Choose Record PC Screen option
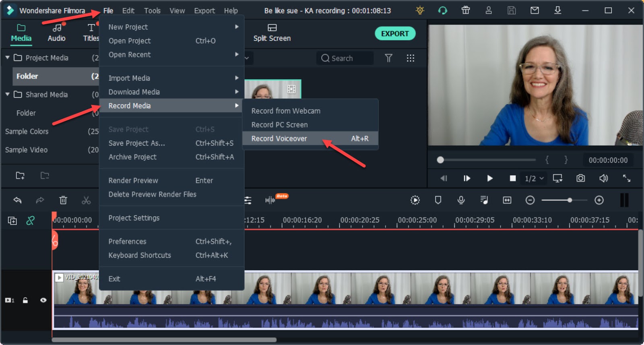This screenshot has width=644, height=345. point(279,125)
